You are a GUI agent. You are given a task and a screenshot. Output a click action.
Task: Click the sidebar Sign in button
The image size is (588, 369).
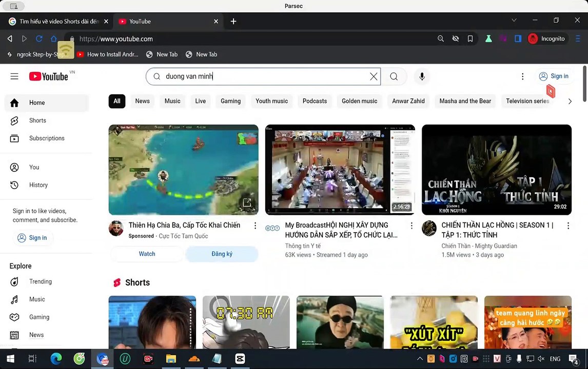tap(33, 238)
